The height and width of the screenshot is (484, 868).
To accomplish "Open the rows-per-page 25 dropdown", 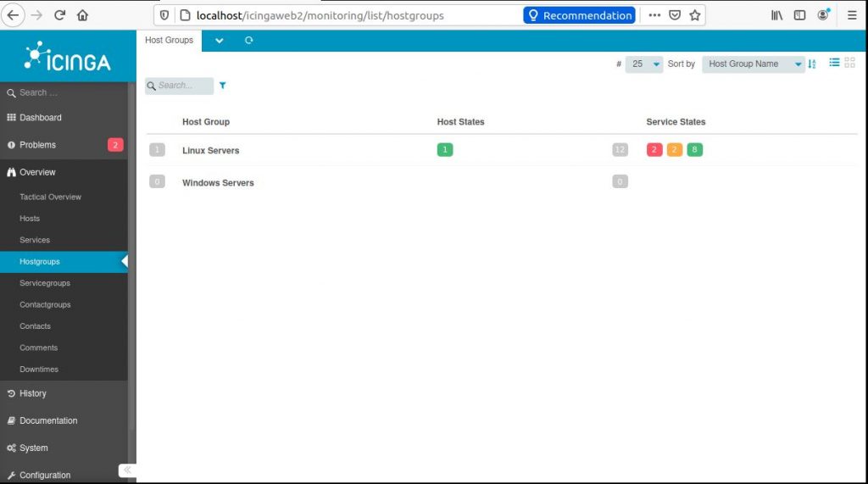I will [644, 64].
